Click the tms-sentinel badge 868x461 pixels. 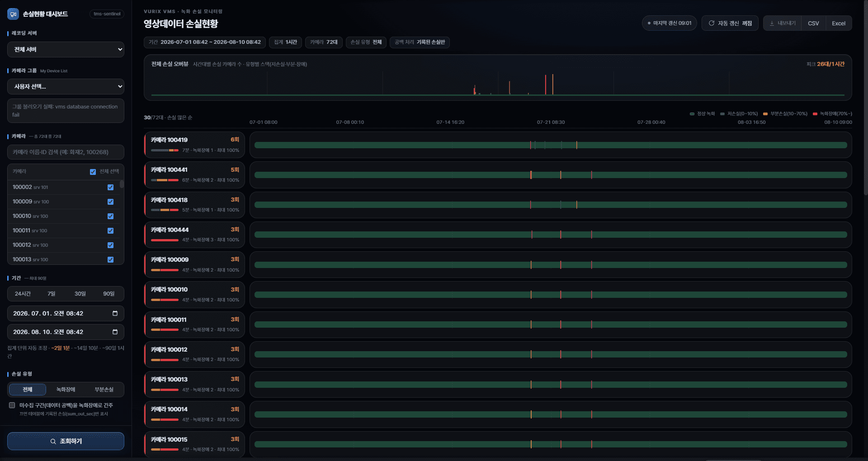pos(107,14)
